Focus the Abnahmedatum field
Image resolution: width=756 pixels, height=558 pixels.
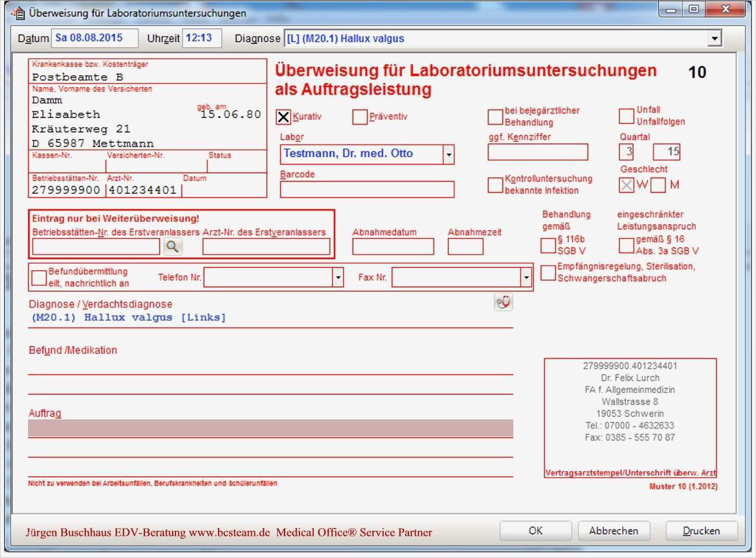pos(393,247)
